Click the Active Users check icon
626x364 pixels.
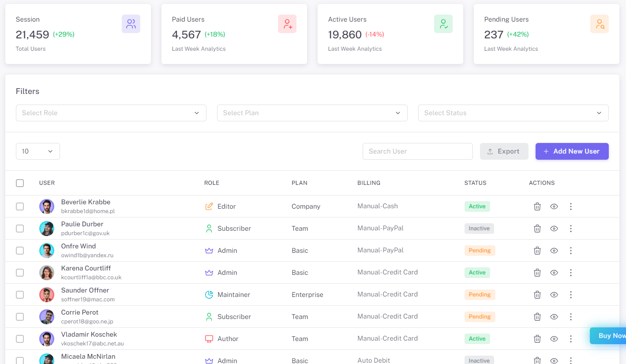tap(443, 24)
